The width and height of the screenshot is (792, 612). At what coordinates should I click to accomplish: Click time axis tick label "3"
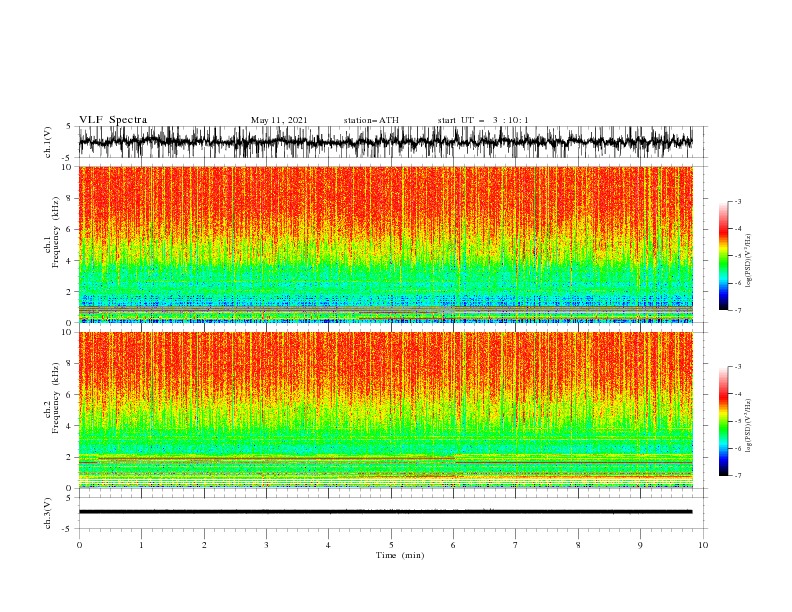266,545
